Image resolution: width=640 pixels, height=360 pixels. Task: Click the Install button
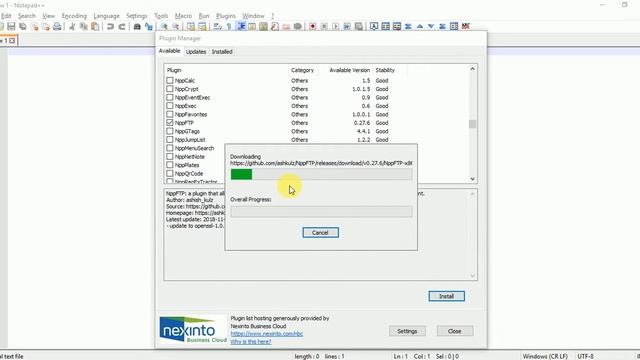(x=447, y=296)
